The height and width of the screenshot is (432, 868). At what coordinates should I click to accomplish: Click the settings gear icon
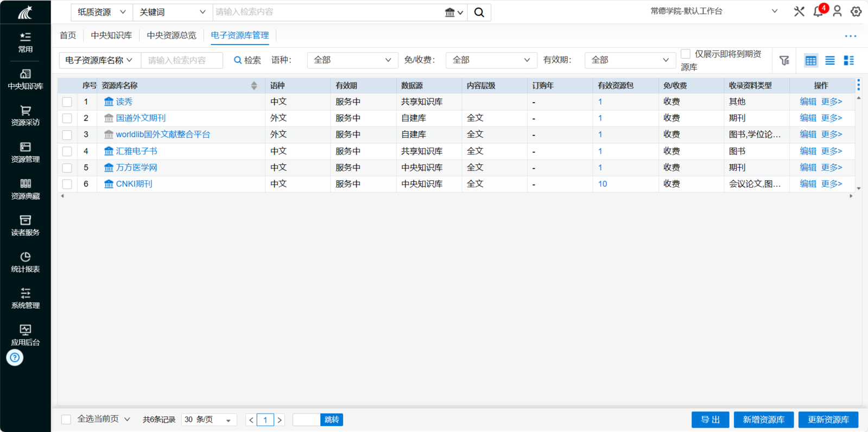pos(856,11)
